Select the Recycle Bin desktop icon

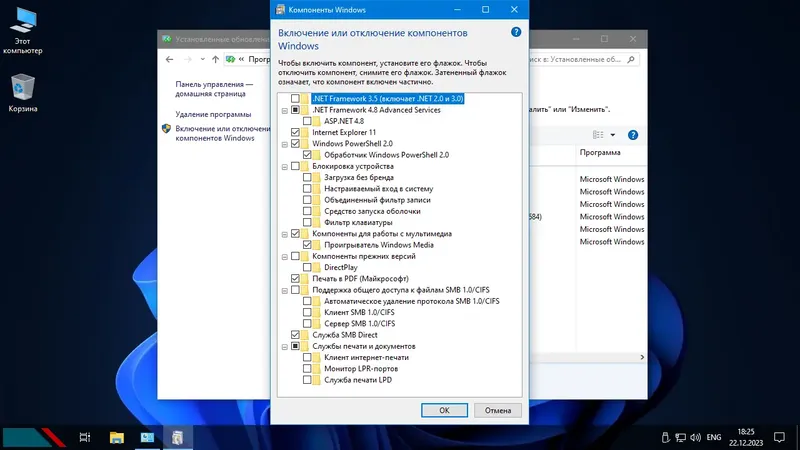coord(22,93)
